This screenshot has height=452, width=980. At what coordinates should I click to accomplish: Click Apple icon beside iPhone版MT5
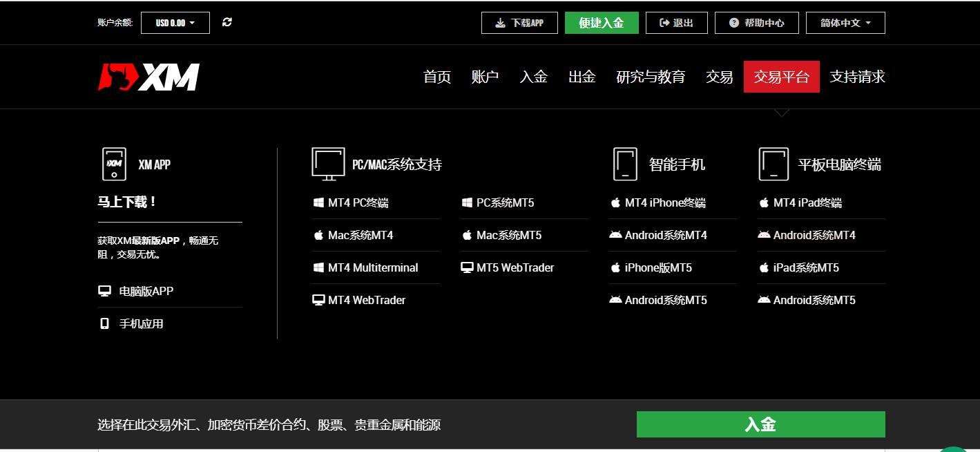coord(615,267)
